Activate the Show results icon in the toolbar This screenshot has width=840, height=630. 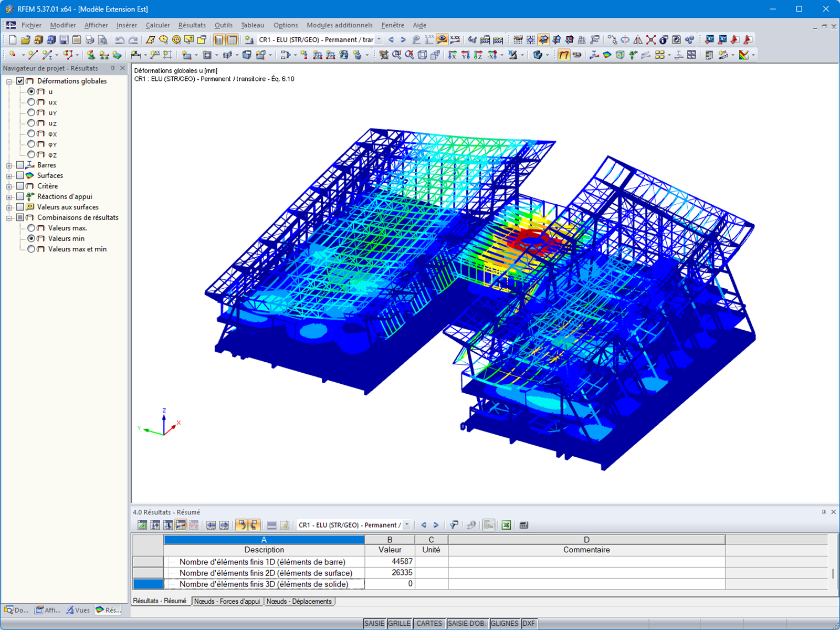pos(442,39)
